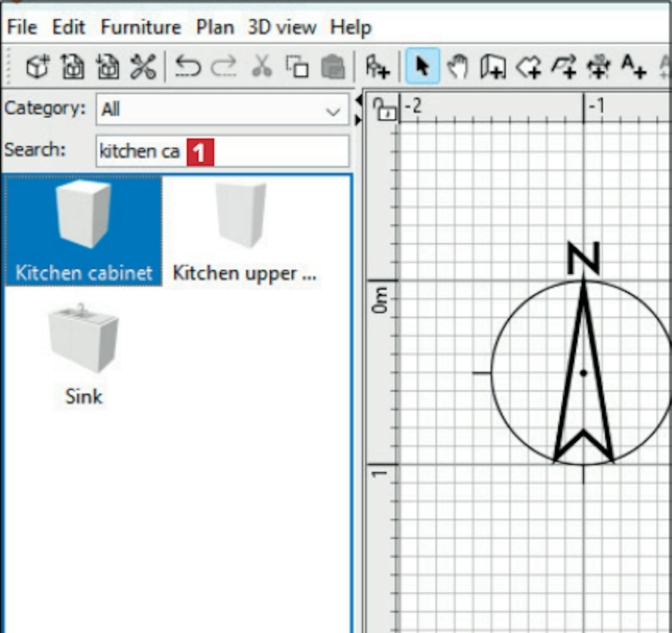The width and height of the screenshot is (672, 633).
Task: Open the Category dropdown
Action: (222, 109)
